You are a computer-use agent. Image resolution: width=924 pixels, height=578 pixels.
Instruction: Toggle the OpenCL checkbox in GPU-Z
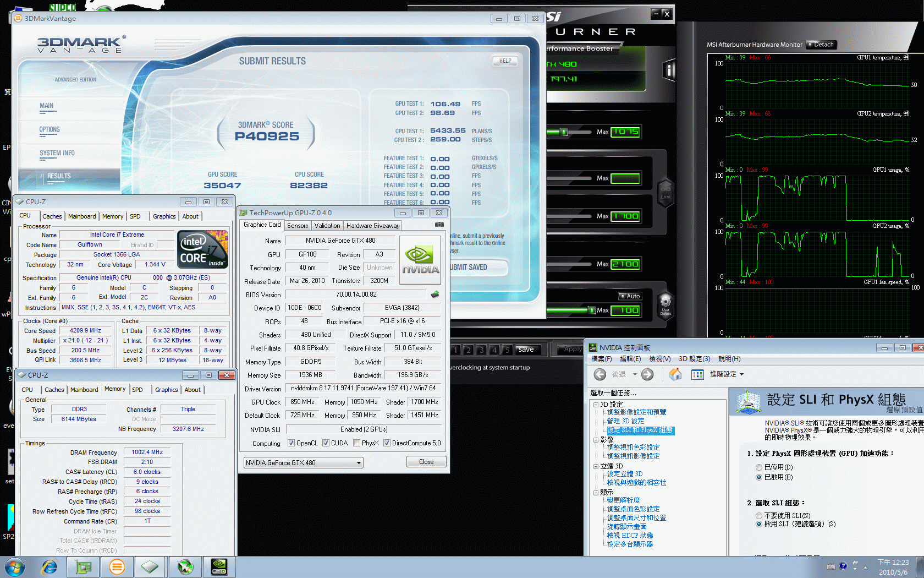click(291, 443)
